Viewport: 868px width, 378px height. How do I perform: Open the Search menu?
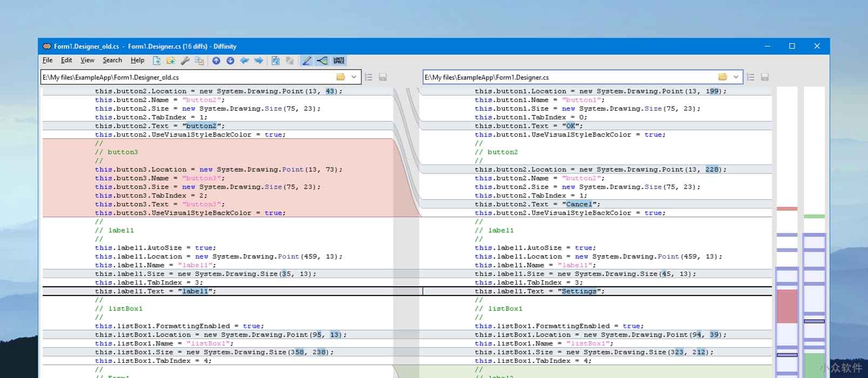pos(112,60)
